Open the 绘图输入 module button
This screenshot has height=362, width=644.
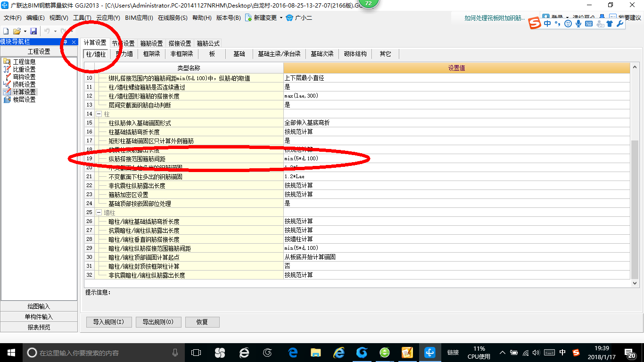[x=39, y=306]
